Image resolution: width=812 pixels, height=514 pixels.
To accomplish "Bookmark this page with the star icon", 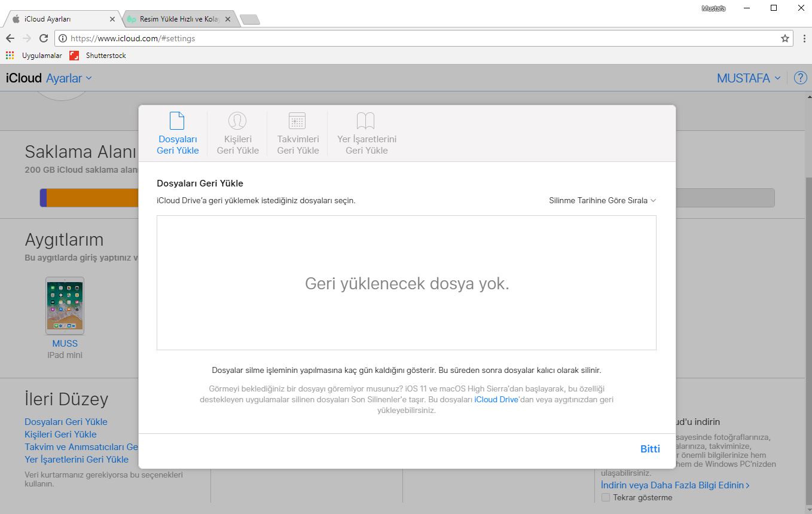I will [x=785, y=38].
